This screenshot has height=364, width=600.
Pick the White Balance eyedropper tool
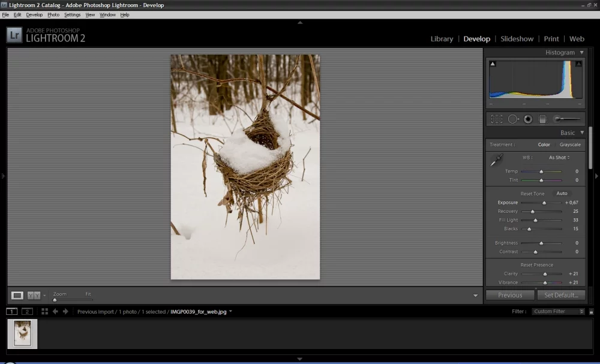[x=497, y=160]
